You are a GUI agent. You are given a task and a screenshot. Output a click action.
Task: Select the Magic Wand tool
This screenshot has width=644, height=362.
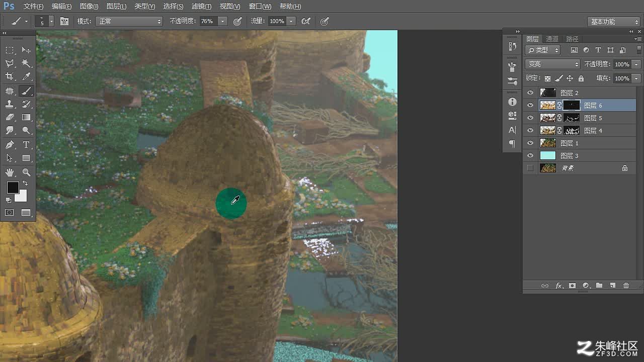pyautogui.click(x=26, y=63)
